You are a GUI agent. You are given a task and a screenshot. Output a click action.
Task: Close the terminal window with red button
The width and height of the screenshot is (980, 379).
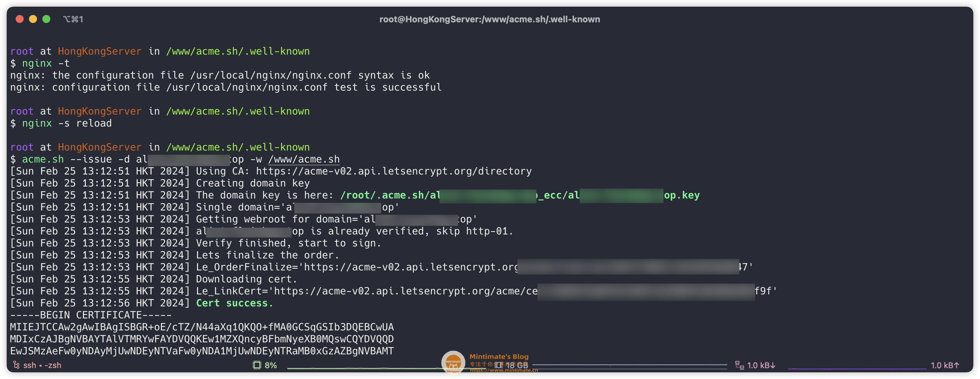[x=20, y=19]
